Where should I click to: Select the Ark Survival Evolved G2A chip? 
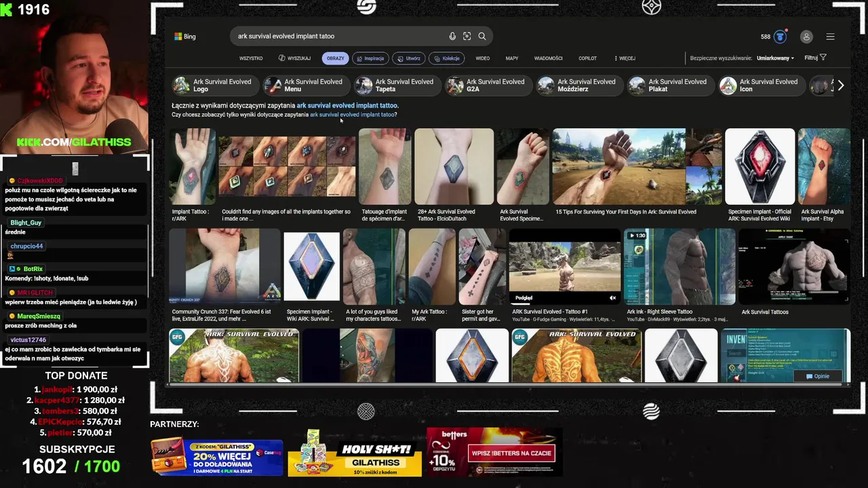(487, 85)
